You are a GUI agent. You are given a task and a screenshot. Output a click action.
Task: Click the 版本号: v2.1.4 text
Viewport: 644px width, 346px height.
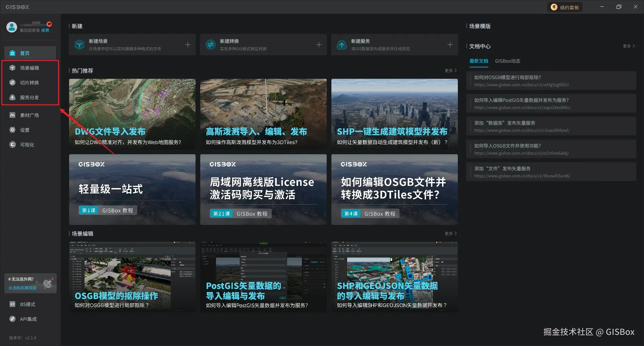[22, 338]
